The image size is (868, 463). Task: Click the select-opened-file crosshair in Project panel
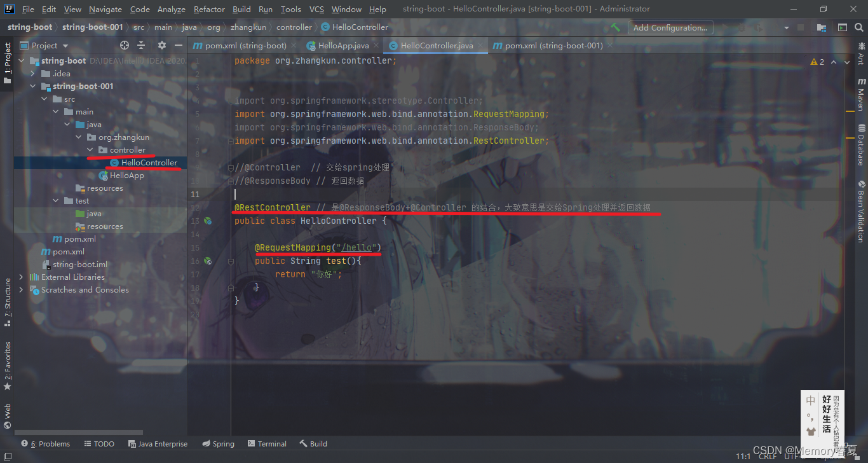coord(124,45)
